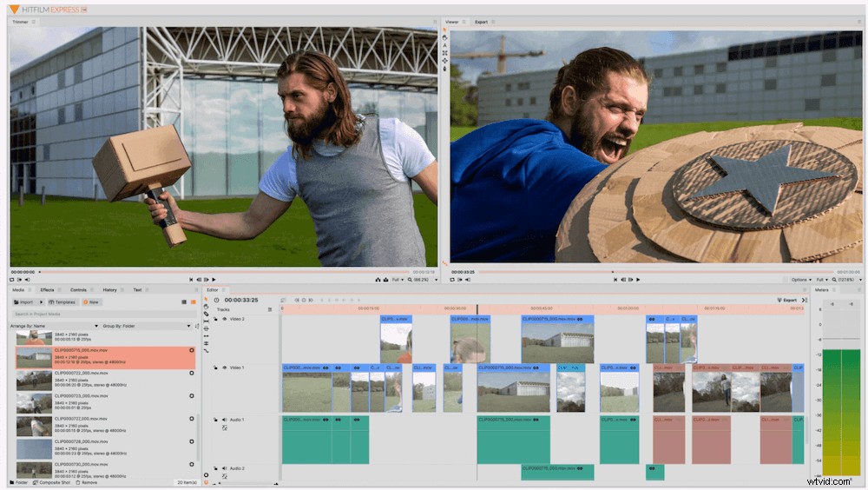Select the Slice tool in the editor toolbar

point(206,314)
